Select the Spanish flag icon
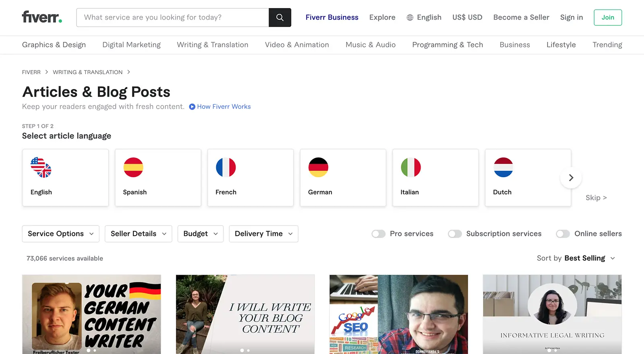 tap(133, 168)
